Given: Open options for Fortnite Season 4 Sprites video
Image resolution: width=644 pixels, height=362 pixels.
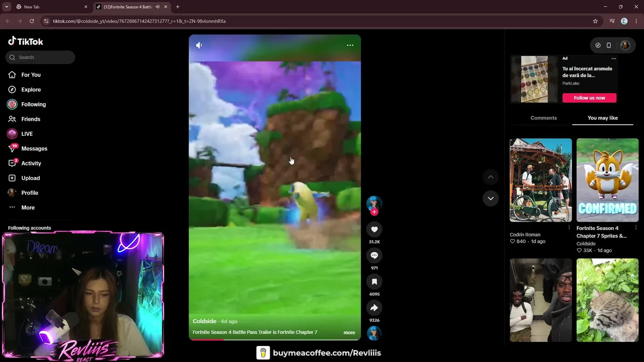Looking at the screenshot, I should [636, 228].
